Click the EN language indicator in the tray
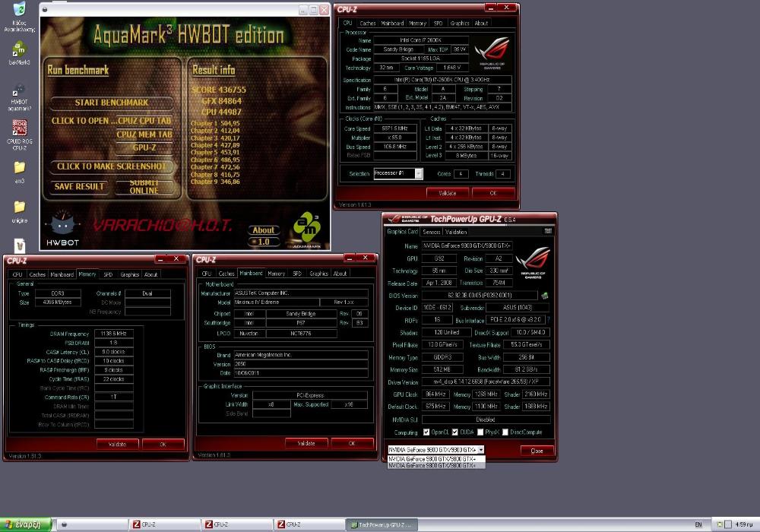 click(x=698, y=524)
